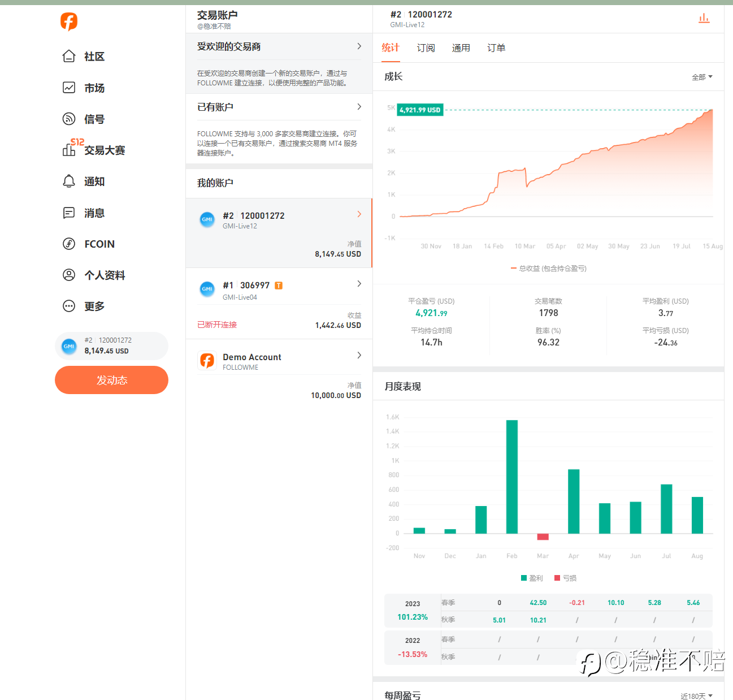733x700 pixels.
Task: Click the 4,921.99 USD chart value label
Action: pyautogui.click(x=420, y=110)
